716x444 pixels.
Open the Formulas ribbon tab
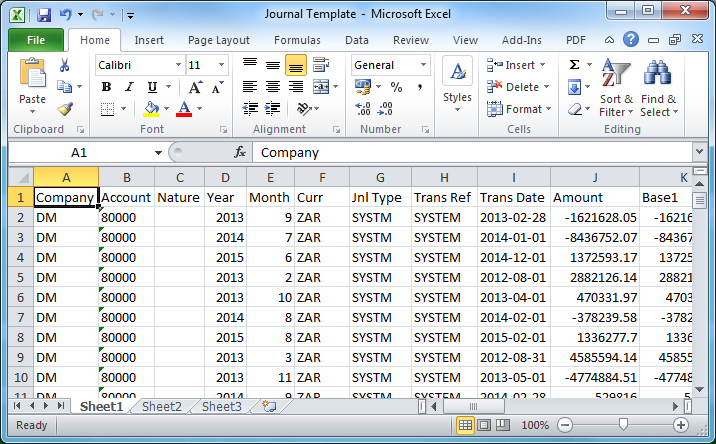tap(297, 40)
